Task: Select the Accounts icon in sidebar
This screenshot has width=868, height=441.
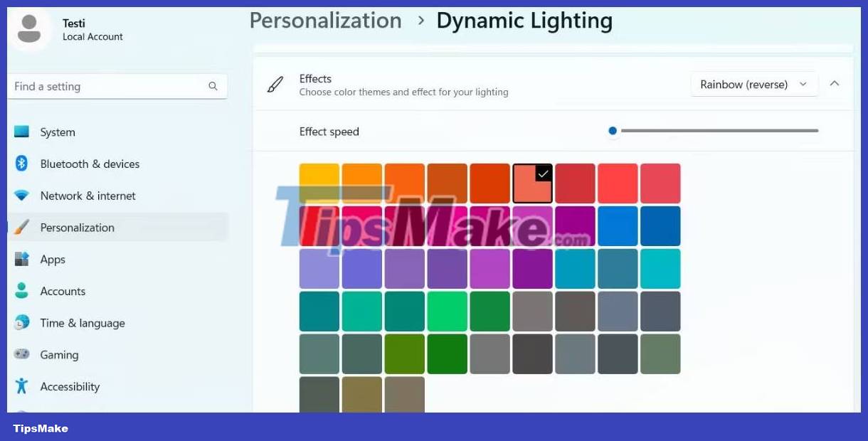Action: pyautogui.click(x=21, y=291)
